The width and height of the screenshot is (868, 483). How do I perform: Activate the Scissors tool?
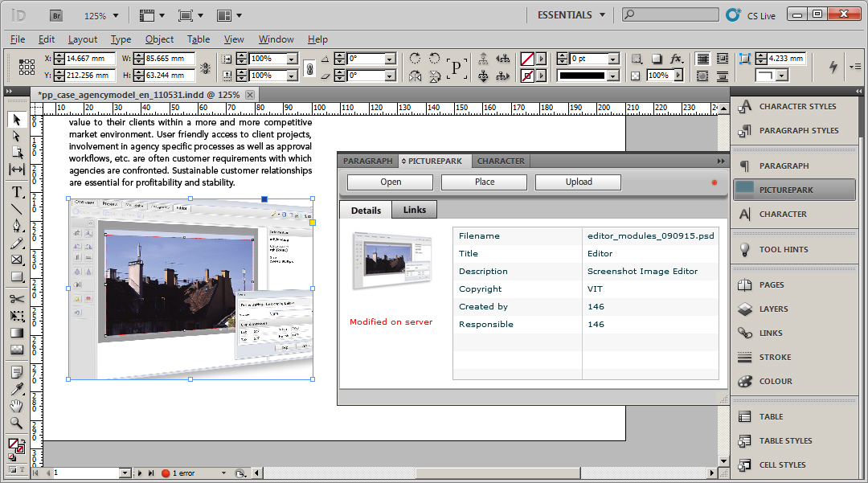tap(17, 299)
